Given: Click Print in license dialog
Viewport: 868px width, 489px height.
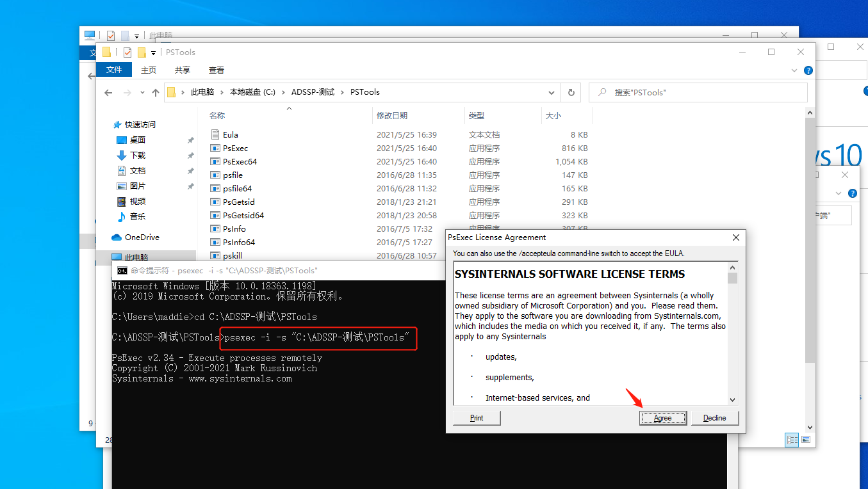Looking at the screenshot, I should pyautogui.click(x=477, y=418).
